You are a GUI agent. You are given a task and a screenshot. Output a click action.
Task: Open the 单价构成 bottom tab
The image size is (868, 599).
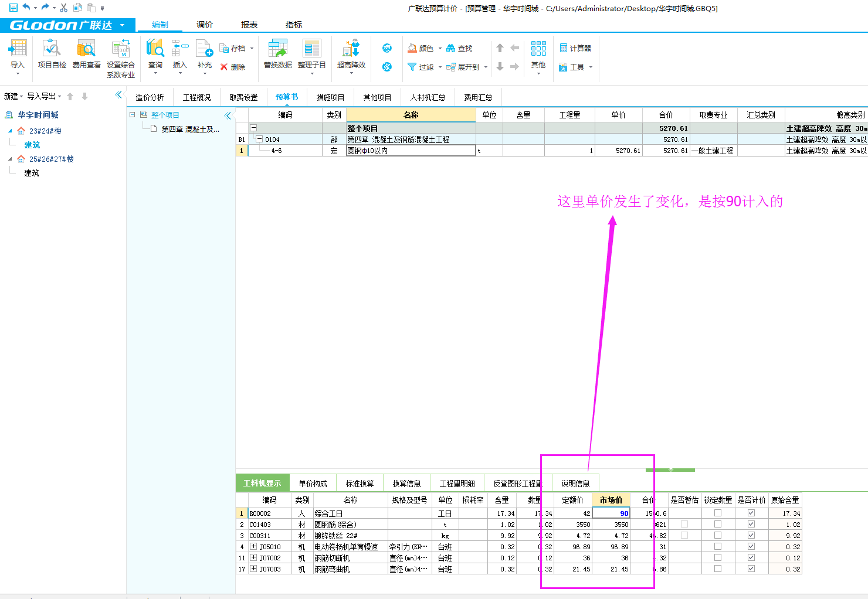point(313,484)
